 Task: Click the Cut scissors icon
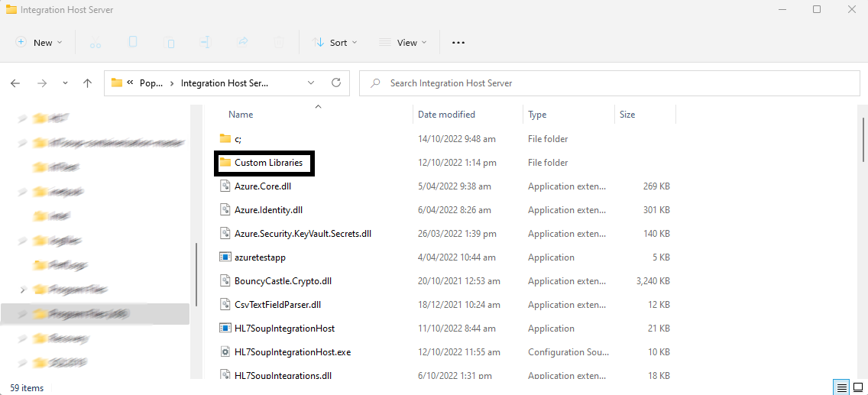pyautogui.click(x=96, y=43)
